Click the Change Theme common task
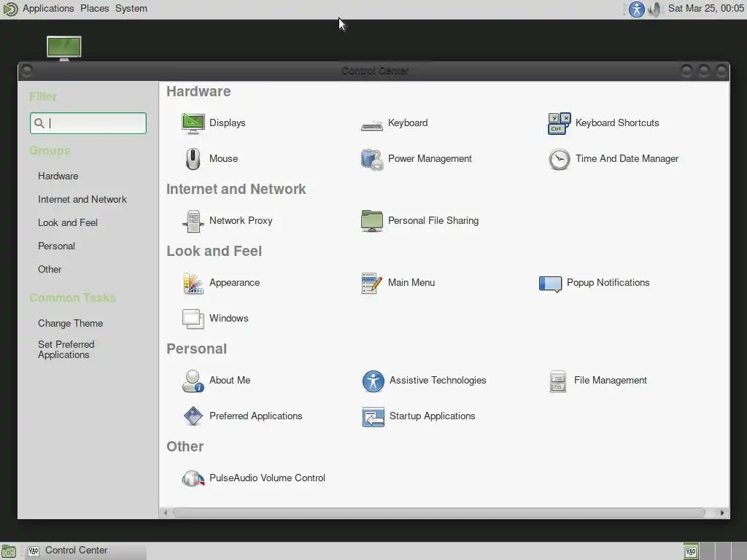This screenshot has width=747, height=560. tap(71, 323)
